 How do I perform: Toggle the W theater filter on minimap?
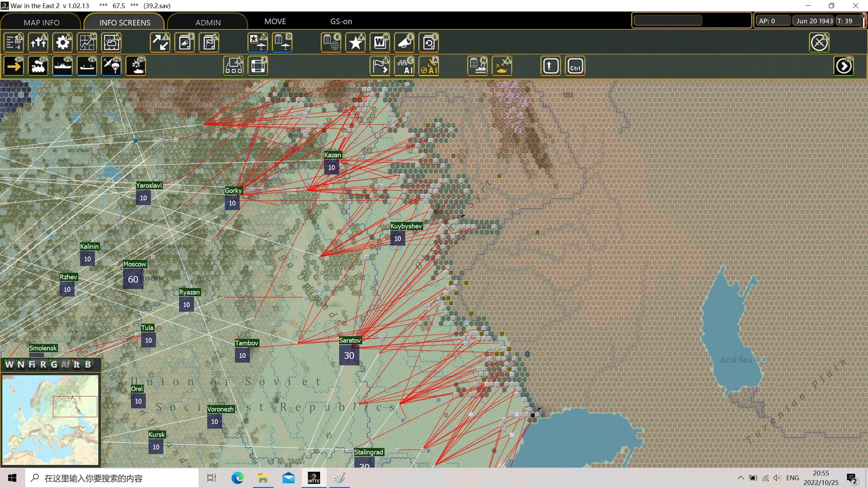coord(9,365)
